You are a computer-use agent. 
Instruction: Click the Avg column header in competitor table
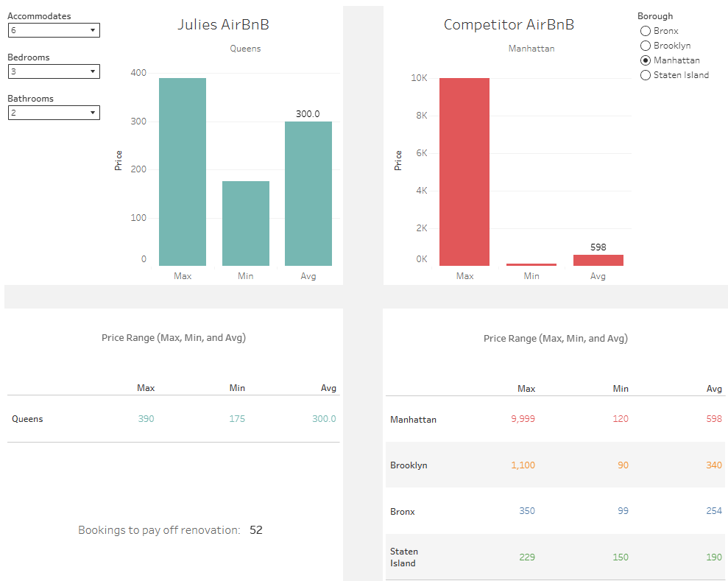714,389
